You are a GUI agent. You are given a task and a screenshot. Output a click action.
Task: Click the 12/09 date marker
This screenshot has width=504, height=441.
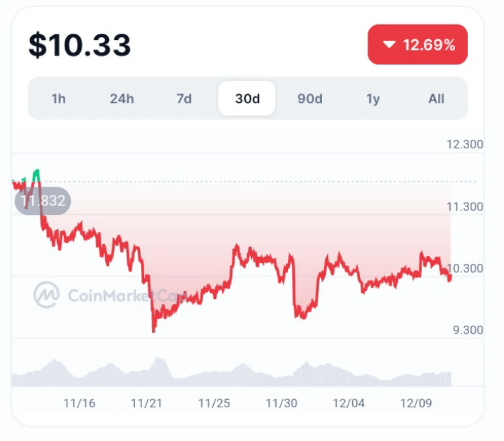(x=416, y=403)
